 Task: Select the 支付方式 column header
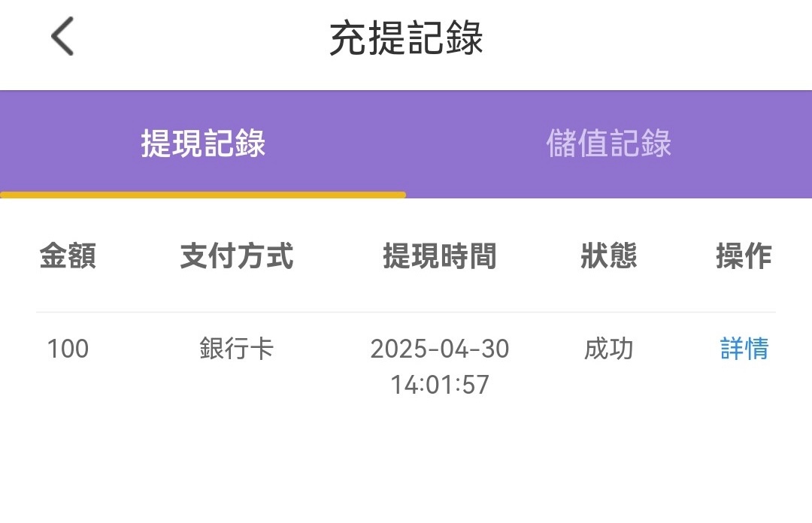(237, 256)
